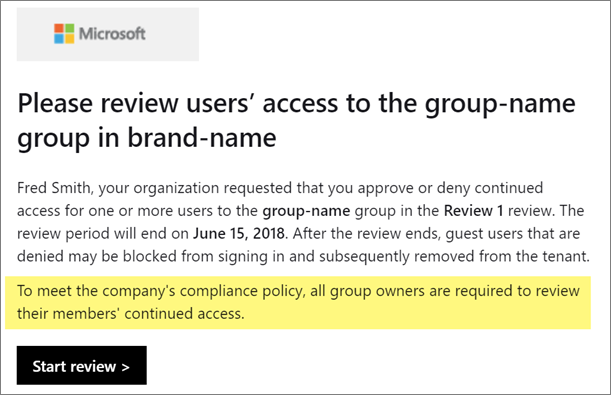The height and width of the screenshot is (395, 611).
Task: Click the text 'their members' continued access.'
Action: [x=131, y=314]
